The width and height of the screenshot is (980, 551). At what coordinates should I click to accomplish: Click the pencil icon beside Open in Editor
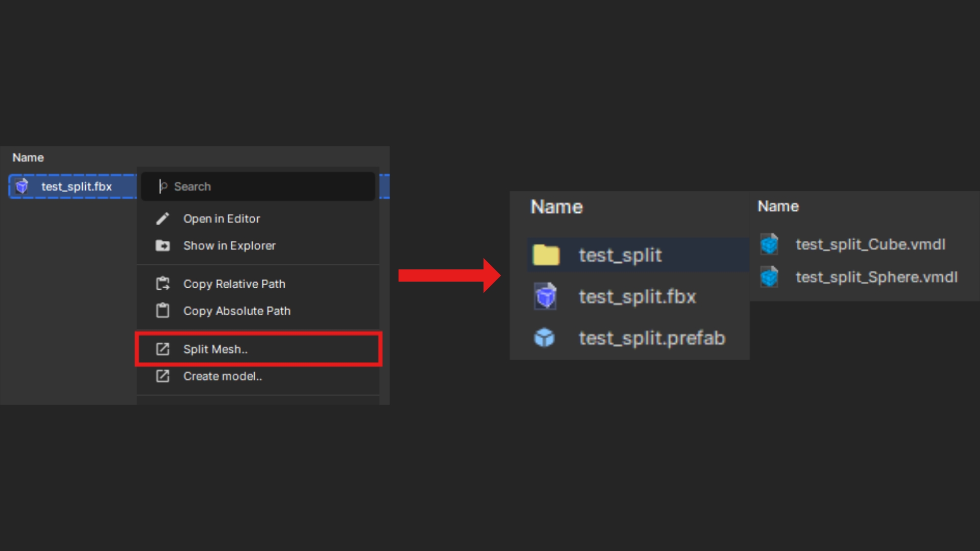click(x=162, y=219)
